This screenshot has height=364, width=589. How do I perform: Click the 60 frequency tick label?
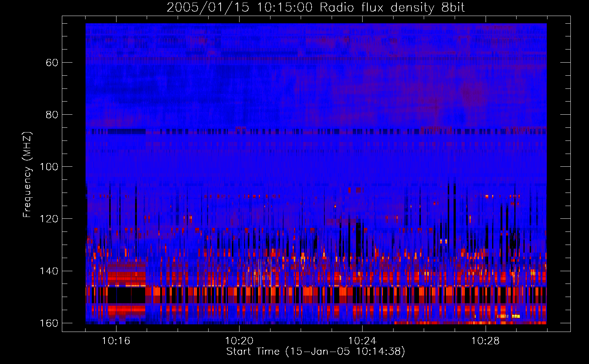52,63
